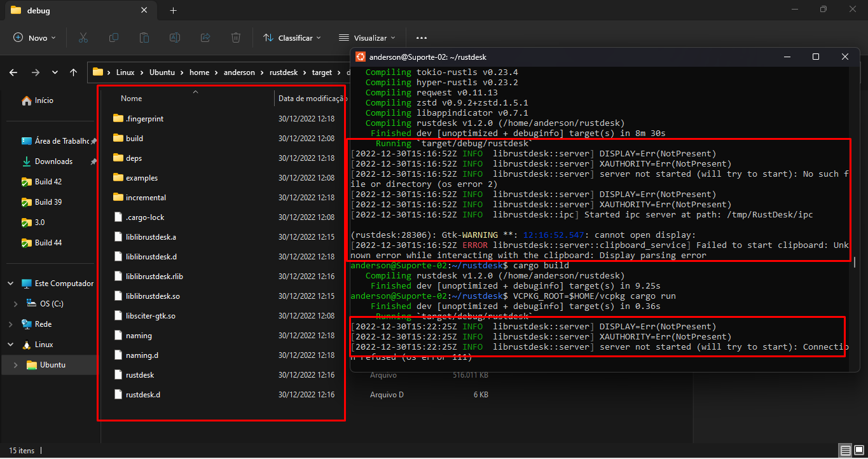Screen dimensions: 868x459
Task: Click the Up navigation arrow
Action: [72, 72]
